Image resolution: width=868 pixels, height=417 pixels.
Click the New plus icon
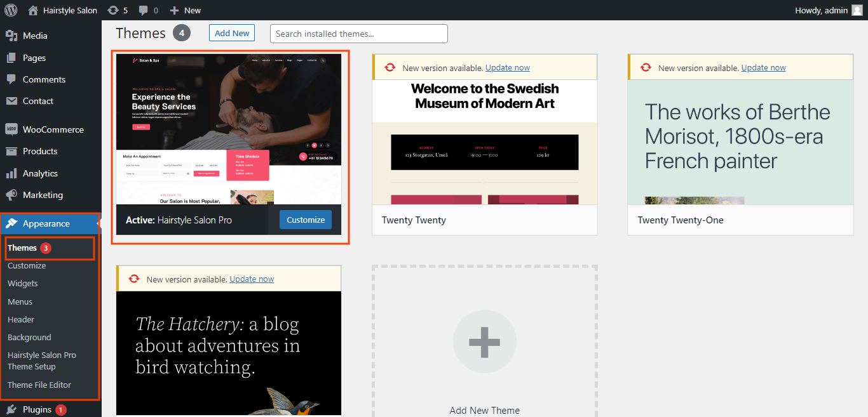click(x=175, y=10)
